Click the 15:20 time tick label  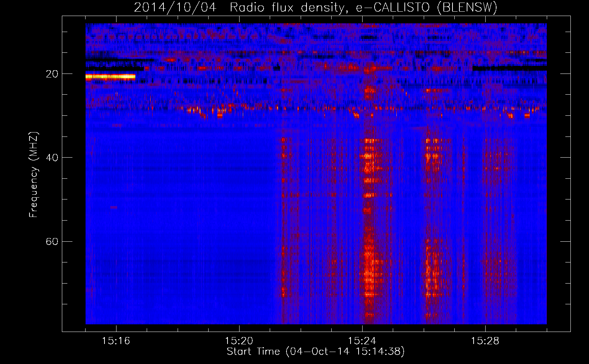(x=239, y=341)
